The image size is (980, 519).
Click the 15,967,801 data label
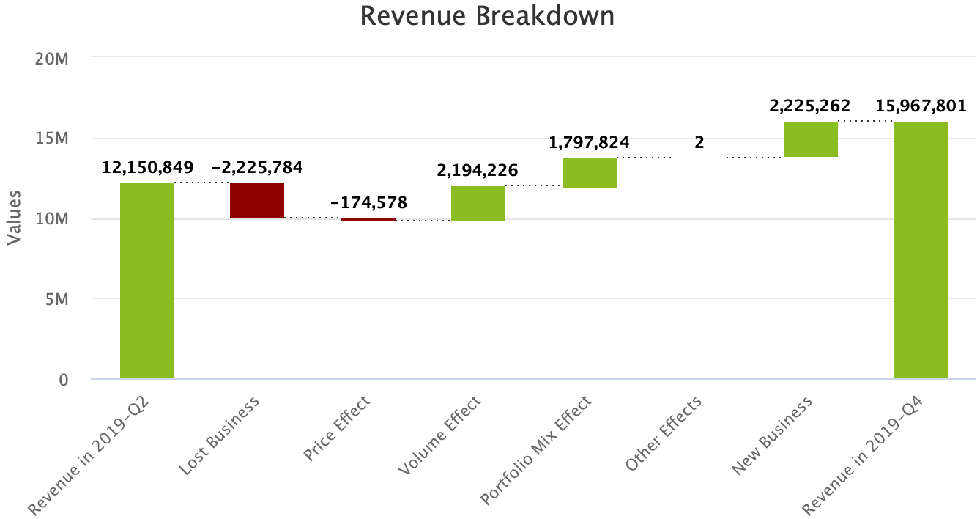click(x=920, y=106)
